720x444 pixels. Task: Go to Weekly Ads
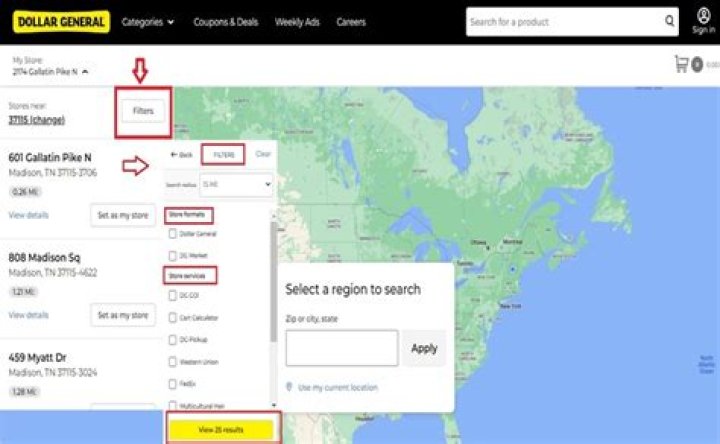click(297, 22)
